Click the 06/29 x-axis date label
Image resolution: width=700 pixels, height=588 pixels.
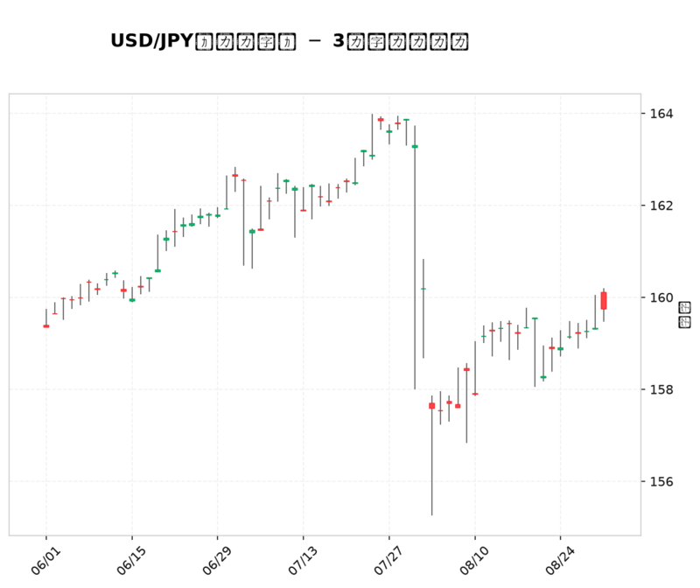[217, 560]
